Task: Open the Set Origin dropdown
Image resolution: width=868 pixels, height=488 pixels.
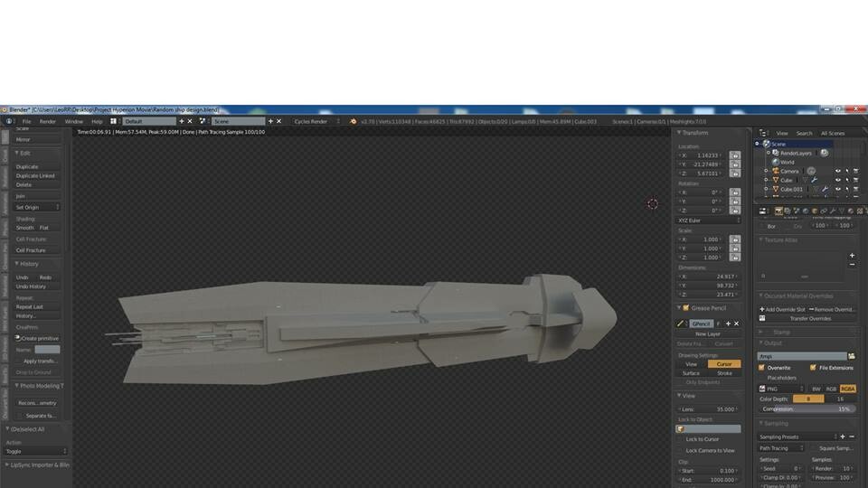Action: tap(37, 207)
